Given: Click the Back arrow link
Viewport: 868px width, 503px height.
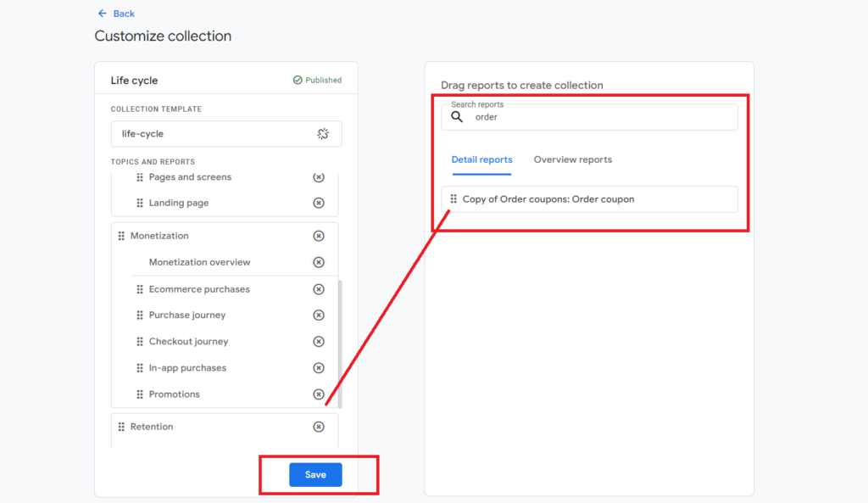Looking at the screenshot, I should (116, 14).
